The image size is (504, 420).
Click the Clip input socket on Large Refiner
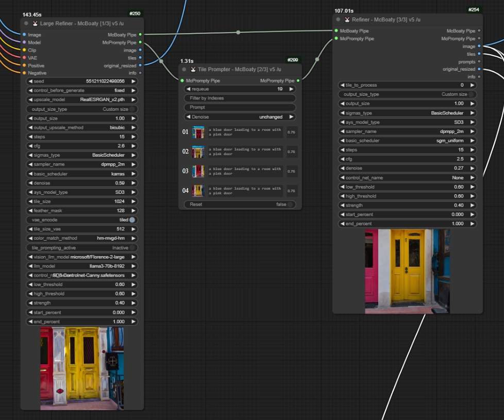pos(24,50)
